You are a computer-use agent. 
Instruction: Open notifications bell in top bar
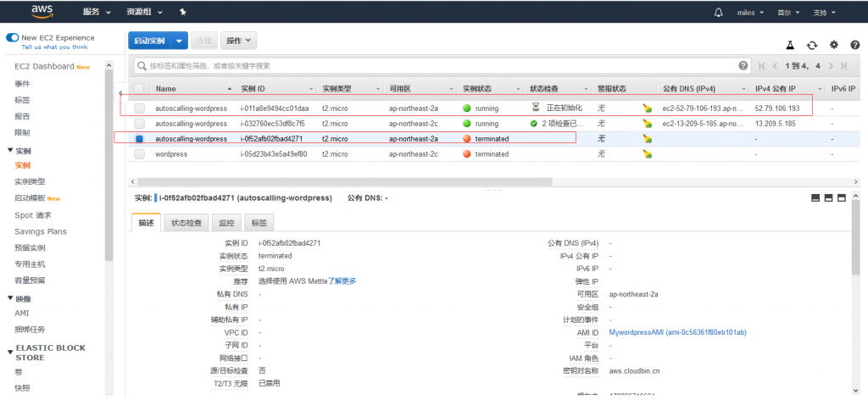click(x=719, y=12)
